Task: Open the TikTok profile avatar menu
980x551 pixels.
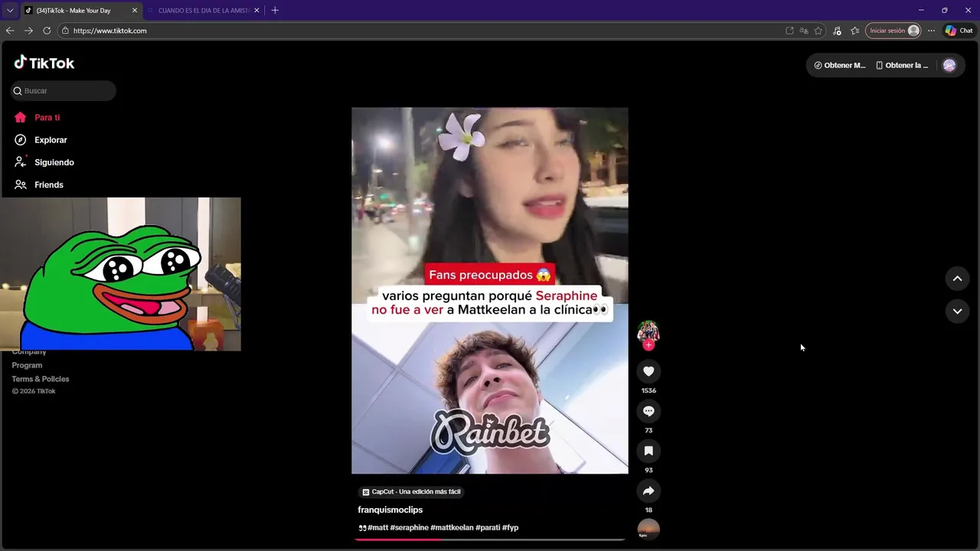Action: pyautogui.click(x=949, y=65)
